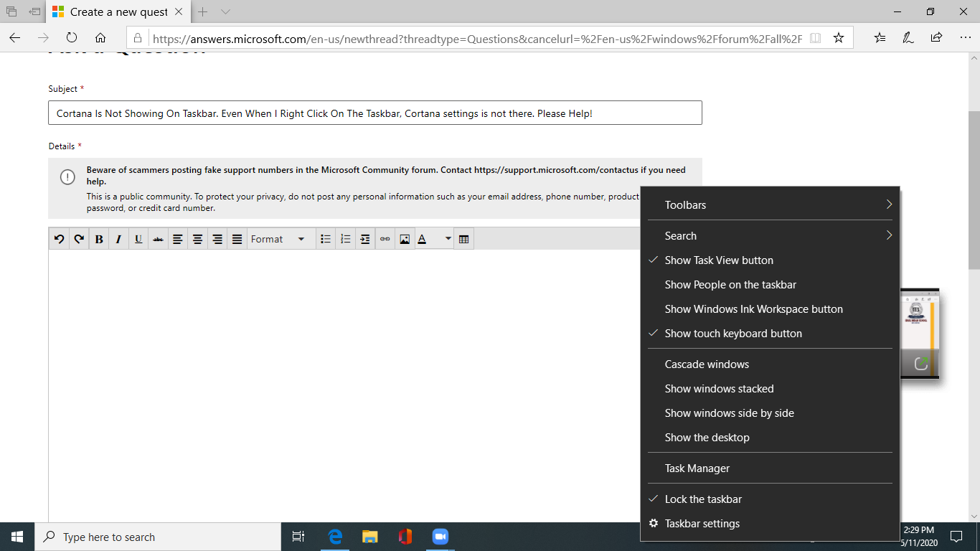Open Zoom from the taskbar
980x551 pixels.
click(440, 537)
